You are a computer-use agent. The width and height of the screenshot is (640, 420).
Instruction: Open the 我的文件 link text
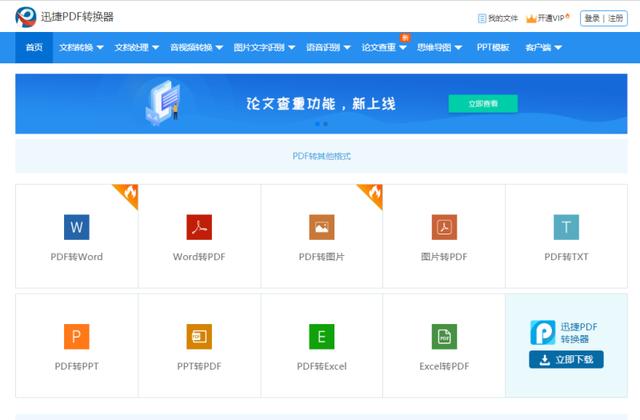(503, 18)
